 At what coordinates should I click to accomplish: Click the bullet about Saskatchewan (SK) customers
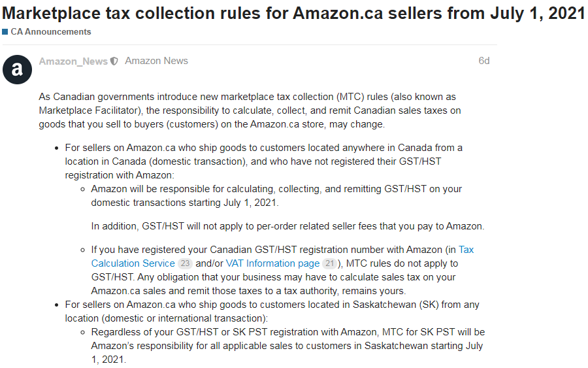pos(272,311)
